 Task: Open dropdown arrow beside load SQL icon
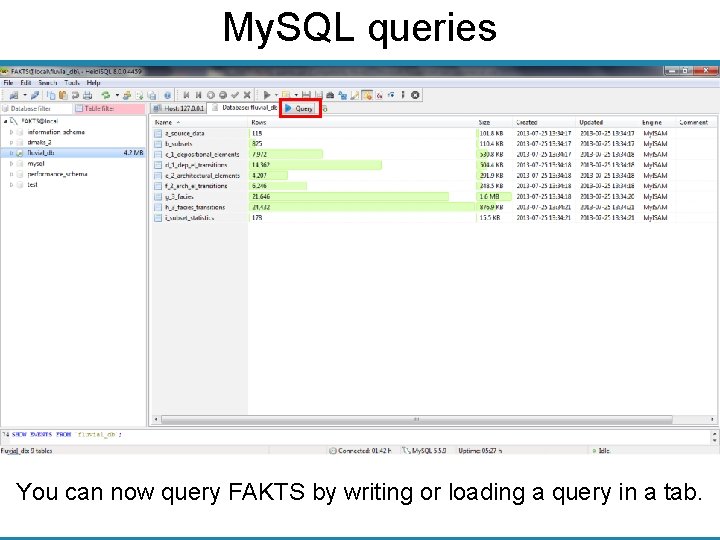[x=296, y=95]
